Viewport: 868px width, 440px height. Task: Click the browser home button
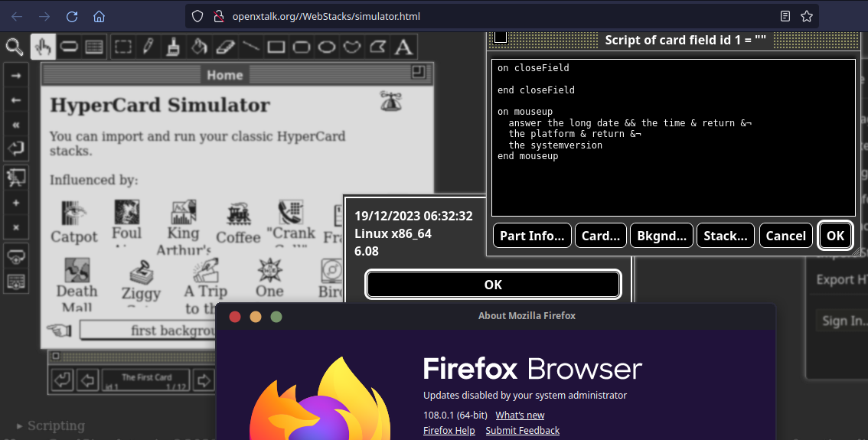coord(99,17)
